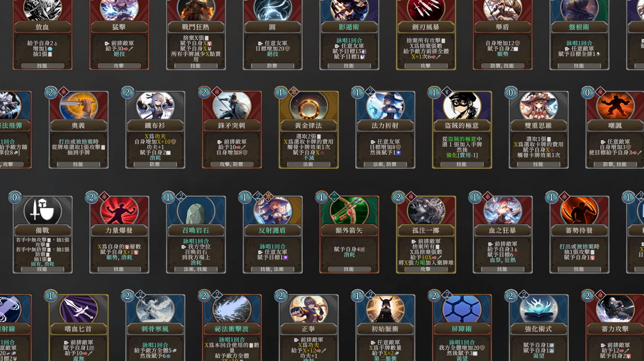
Task: Select the 法力折射 card
Action: [x=385, y=129]
